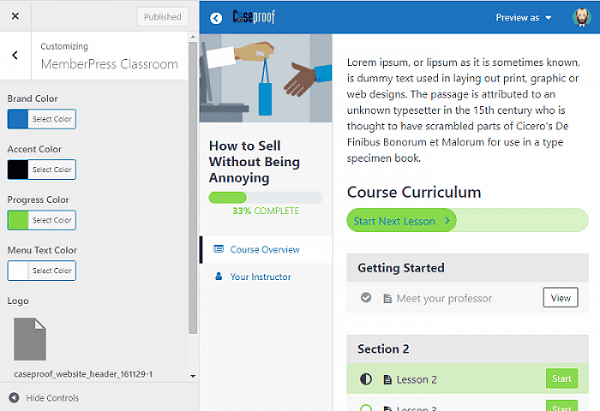Click the Menu Text Color white swatch
Image resolution: width=600 pixels, height=411 pixels.
point(18,271)
